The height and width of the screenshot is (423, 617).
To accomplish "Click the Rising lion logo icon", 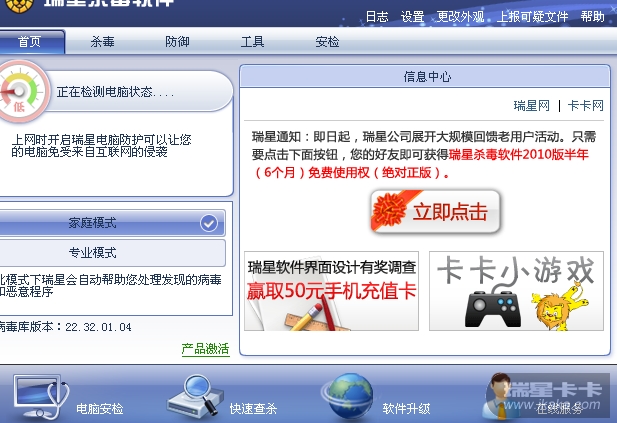I will pos(20,5).
